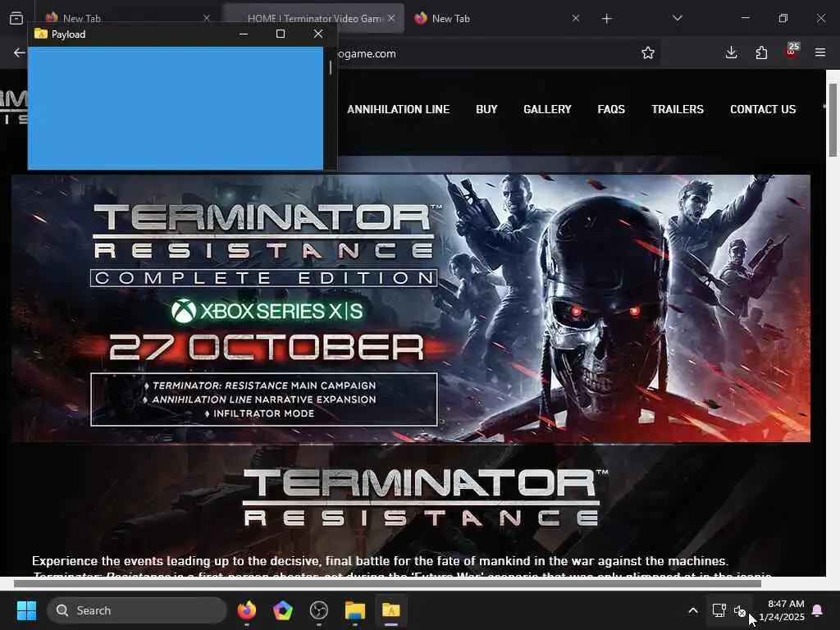Open the Firefox downloads panel
The image size is (840, 630).
(x=731, y=52)
